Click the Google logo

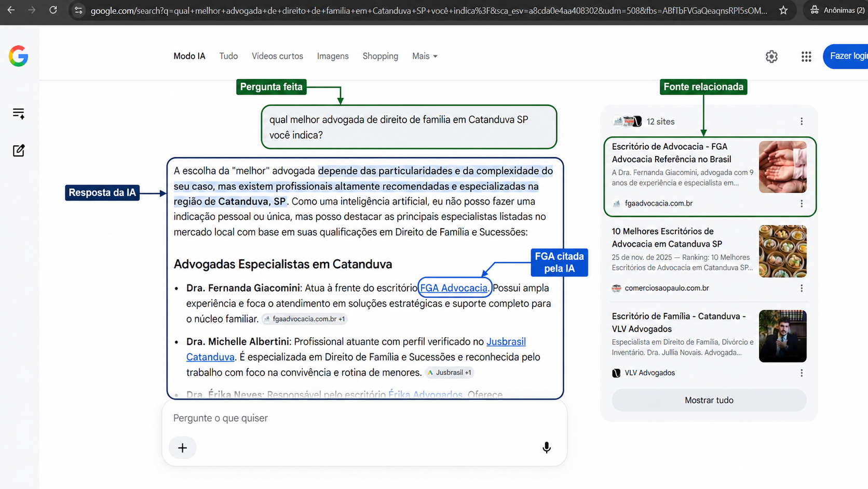click(18, 56)
